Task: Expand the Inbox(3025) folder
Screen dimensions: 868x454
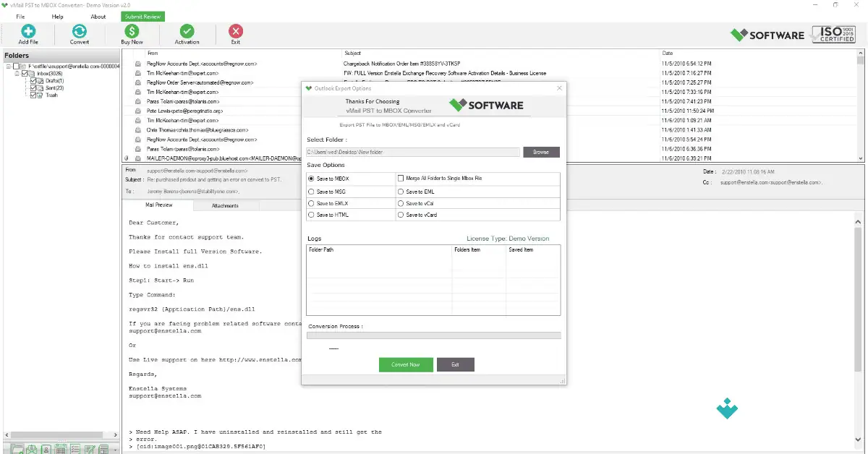Action: coord(17,74)
